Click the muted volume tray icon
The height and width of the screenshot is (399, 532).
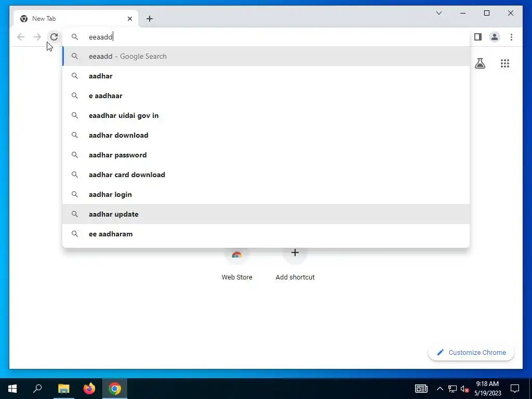(x=465, y=389)
